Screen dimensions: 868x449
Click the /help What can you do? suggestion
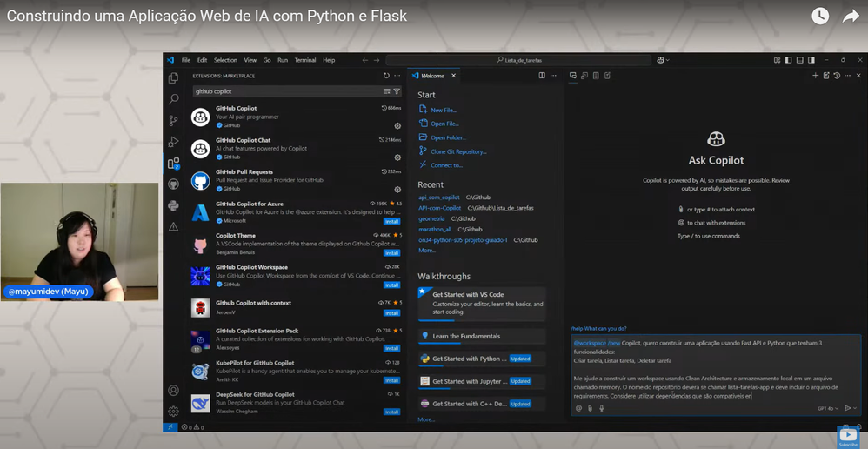598,328
